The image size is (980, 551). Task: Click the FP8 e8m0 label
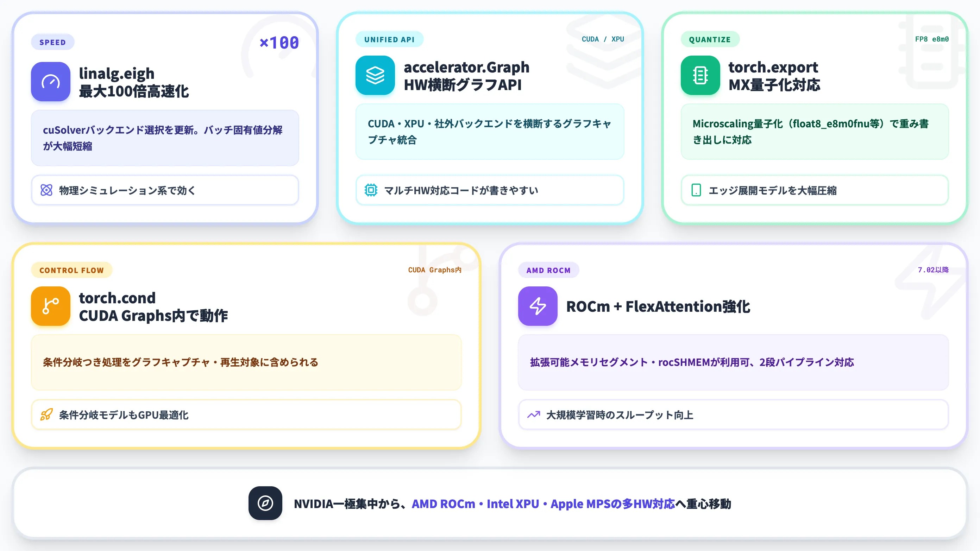932,39
